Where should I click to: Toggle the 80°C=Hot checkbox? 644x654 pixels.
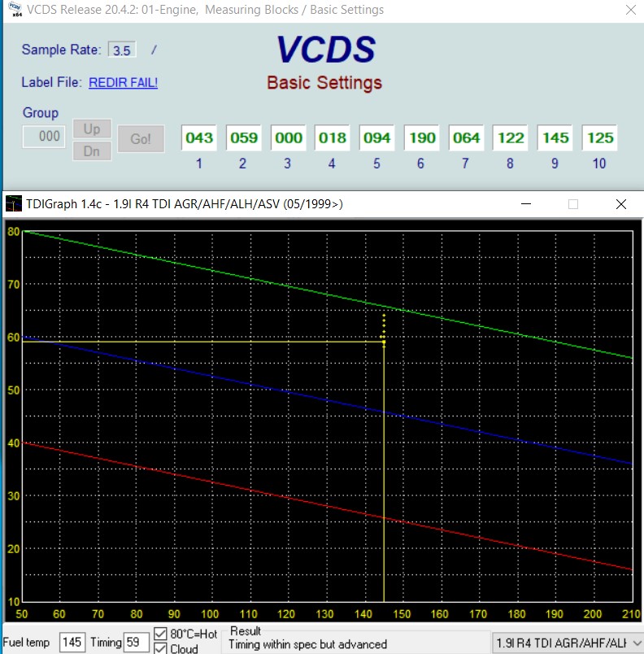click(x=162, y=634)
